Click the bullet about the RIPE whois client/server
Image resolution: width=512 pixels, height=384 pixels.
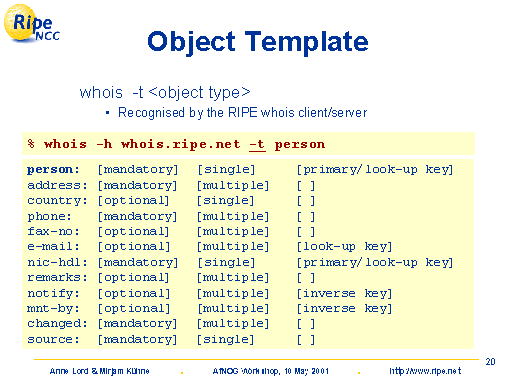242,113
